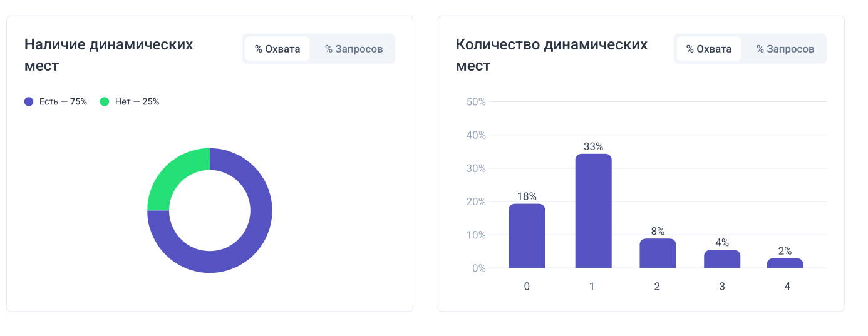Select % Охвата tab in Количество card
This screenshot has height=336, width=868.
tap(708, 49)
